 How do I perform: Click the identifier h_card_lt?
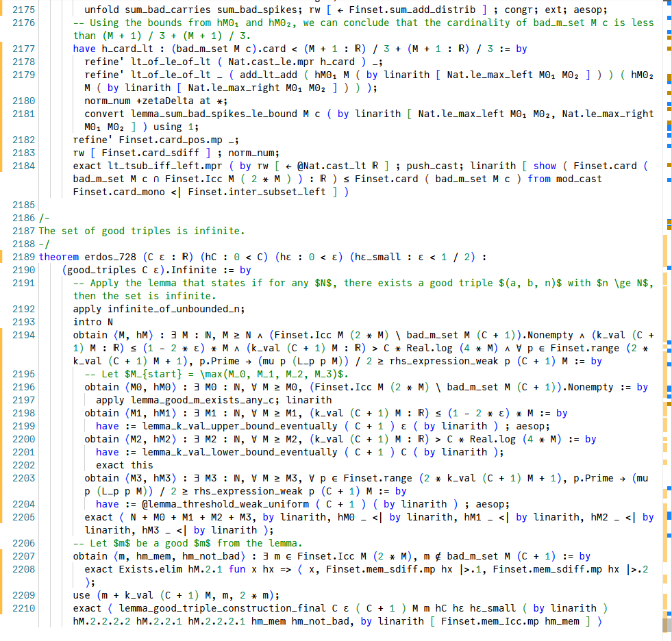tap(127, 49)
